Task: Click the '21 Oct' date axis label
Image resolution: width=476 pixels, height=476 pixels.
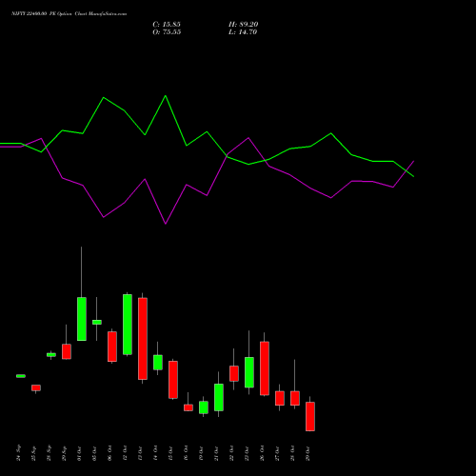Action: tap(216, 453)
